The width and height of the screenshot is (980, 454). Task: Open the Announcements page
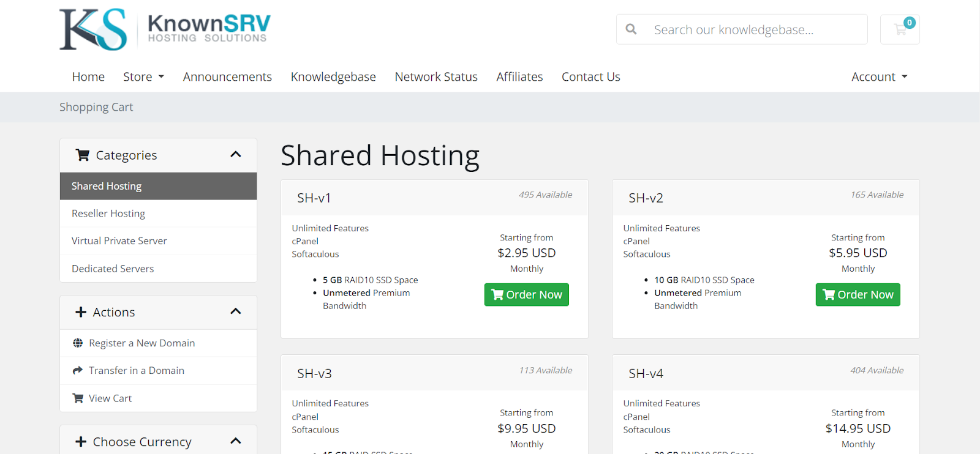coord(227,76)
